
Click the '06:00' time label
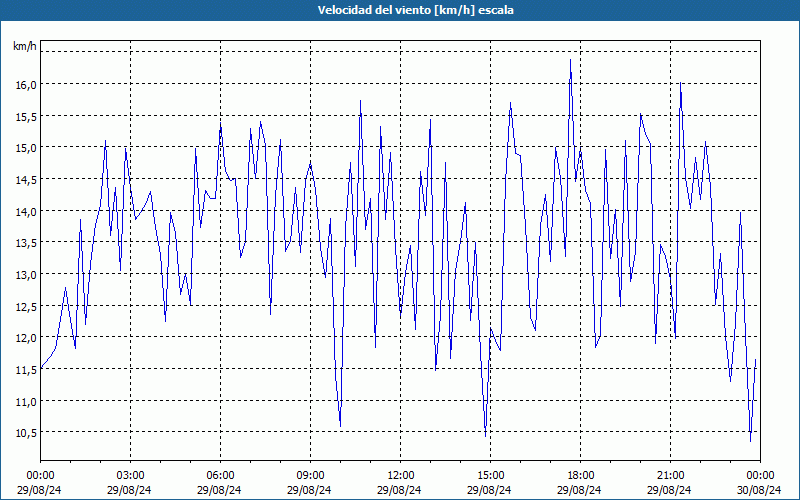point(220,476)
